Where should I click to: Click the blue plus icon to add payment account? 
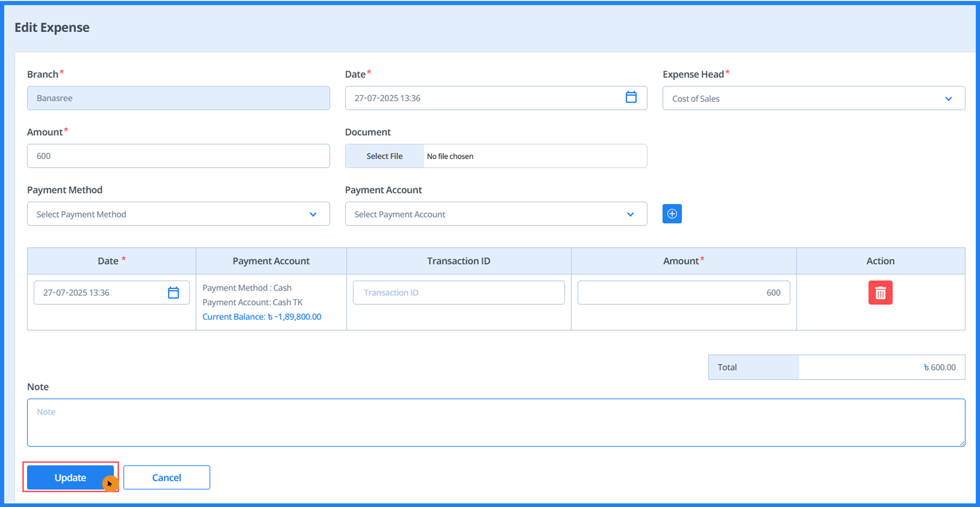pyautogui.click(x=672, y=214)
